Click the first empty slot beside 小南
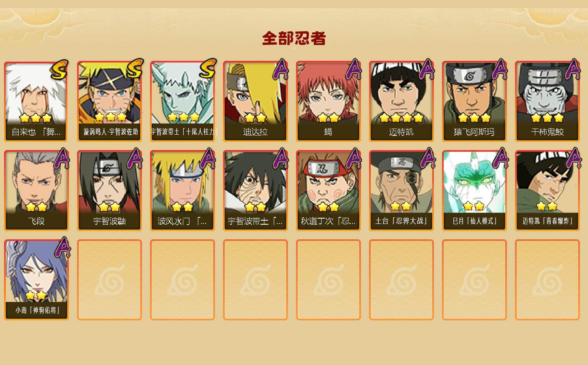Image resolution: width=588 pixels, height=365 pixels. [x=109, y=280]
